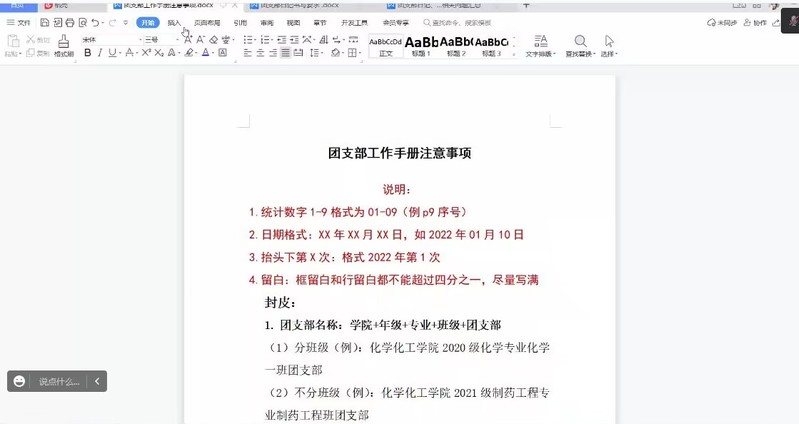Toggle Italic formatting

coord(101,53)
